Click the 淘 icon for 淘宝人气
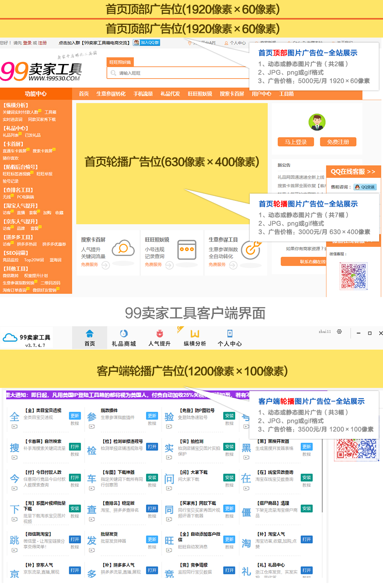The width and height of the screenshot is (383, 588). pos(246,543)
